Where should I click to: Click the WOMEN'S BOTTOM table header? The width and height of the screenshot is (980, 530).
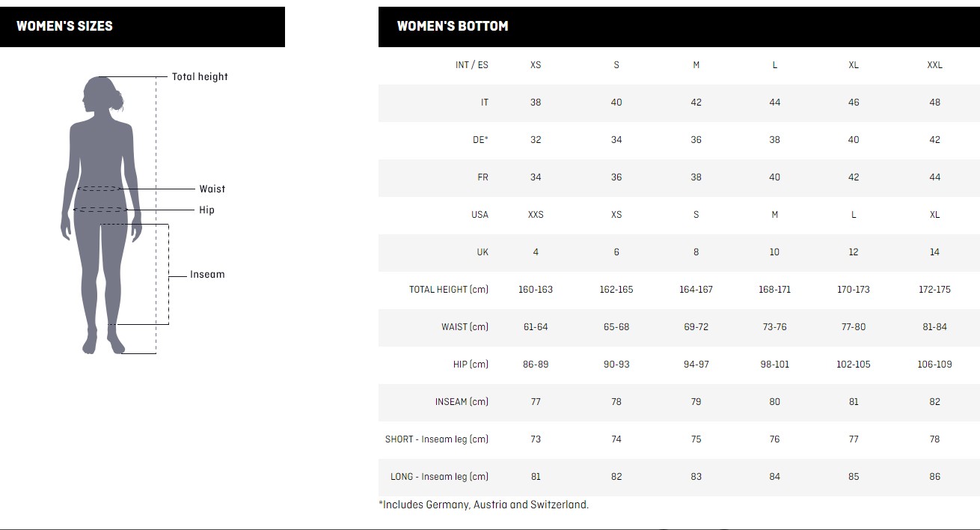click(453, 26)
